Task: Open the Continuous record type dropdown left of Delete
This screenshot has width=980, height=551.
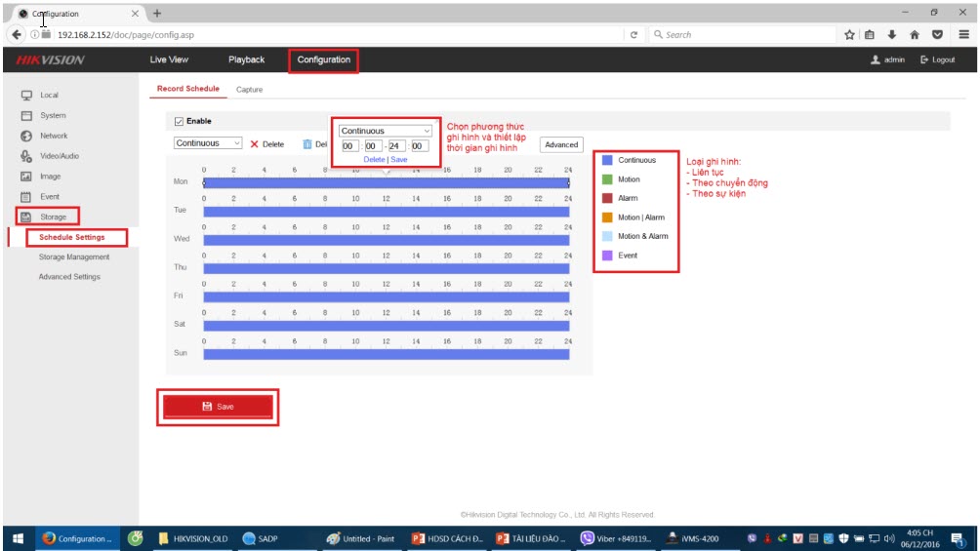Action: click(209, 143)
